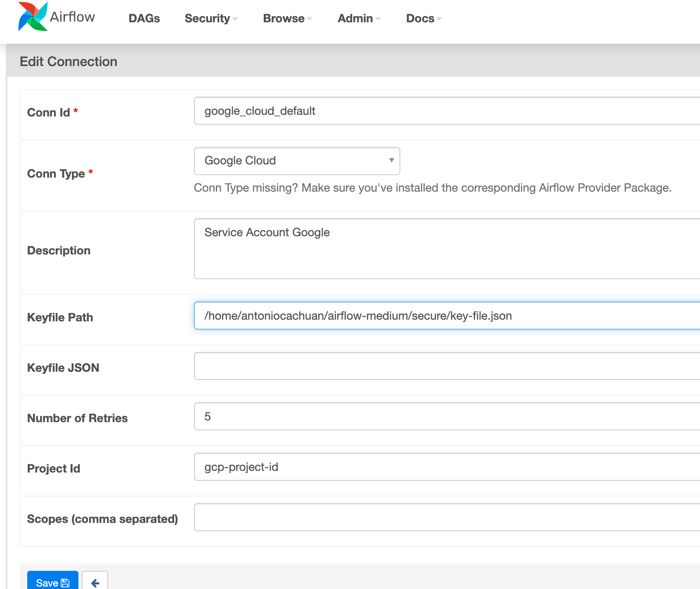
Task: Click the Conn Id input field
Action: point(447,111)
